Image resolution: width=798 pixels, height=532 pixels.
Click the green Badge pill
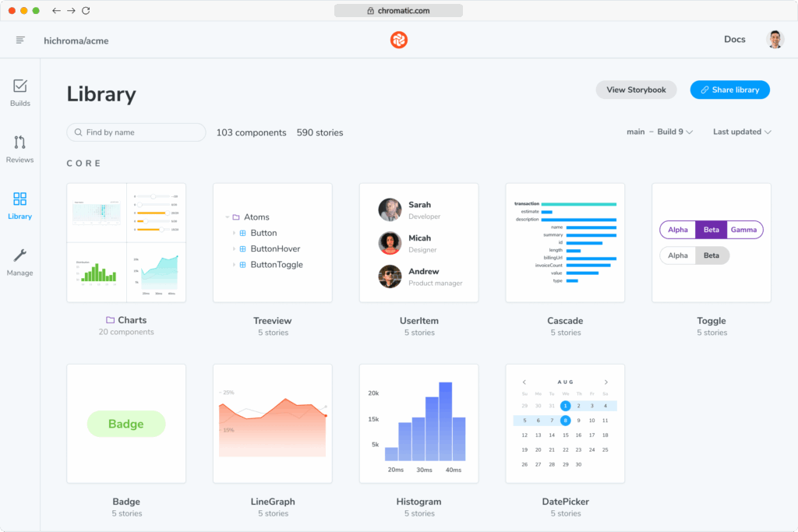pyautogui.click(x=126, y=424)
